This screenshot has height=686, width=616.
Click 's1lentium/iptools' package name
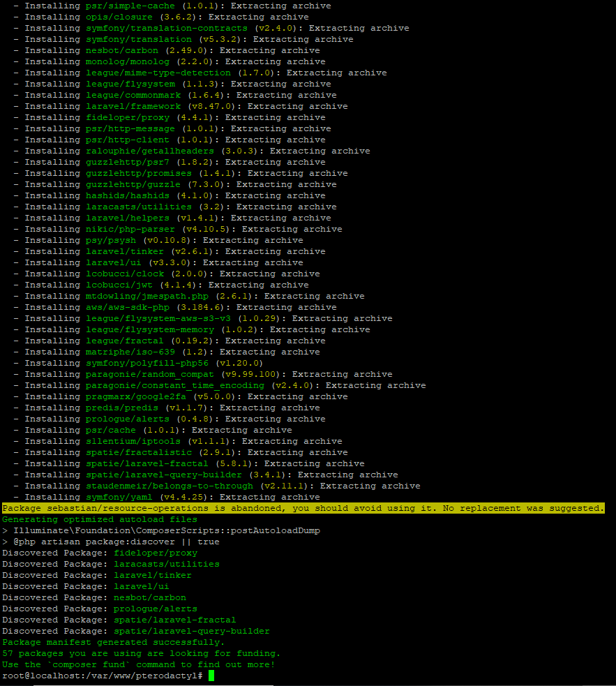(133, 442)
